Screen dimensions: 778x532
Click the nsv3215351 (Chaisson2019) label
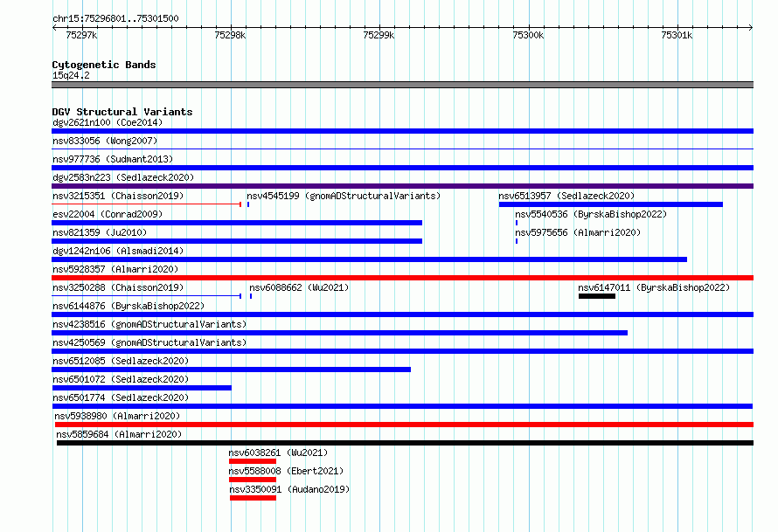(x=118, y=196)
